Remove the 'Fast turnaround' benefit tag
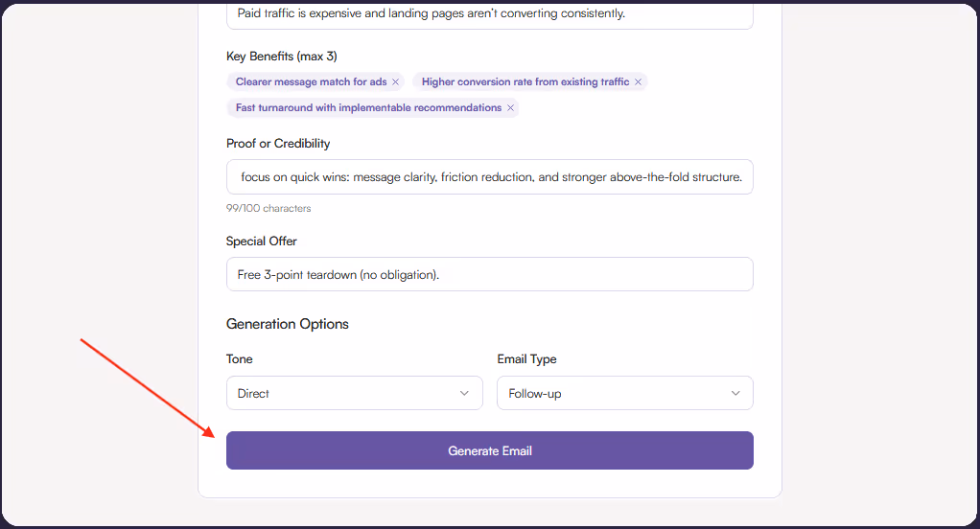The height and width of the screenshot is (529, 980). (x=510, y=108)
